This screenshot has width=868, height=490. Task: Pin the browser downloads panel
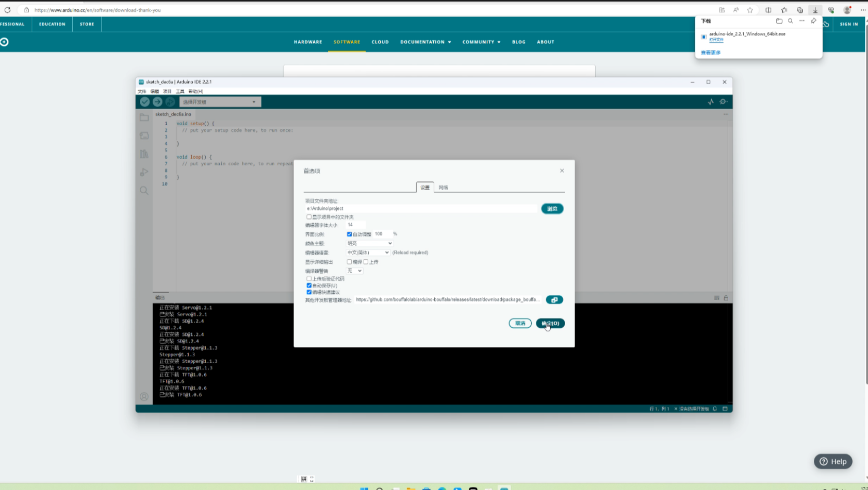pyautogui.click(x=813, y=21)
